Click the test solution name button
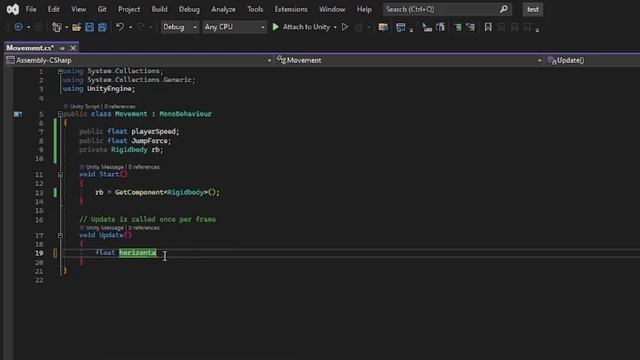This screenshot has width=640, height=360. coord(533,9)
